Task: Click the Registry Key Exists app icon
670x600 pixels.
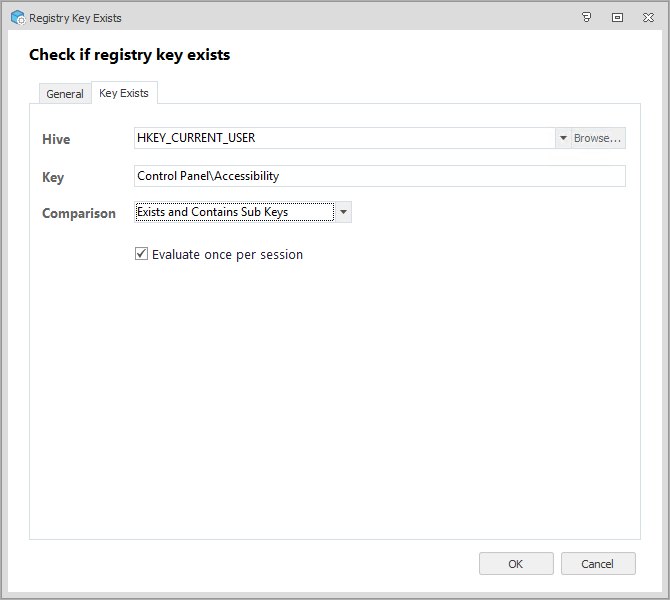Action: 17,17
